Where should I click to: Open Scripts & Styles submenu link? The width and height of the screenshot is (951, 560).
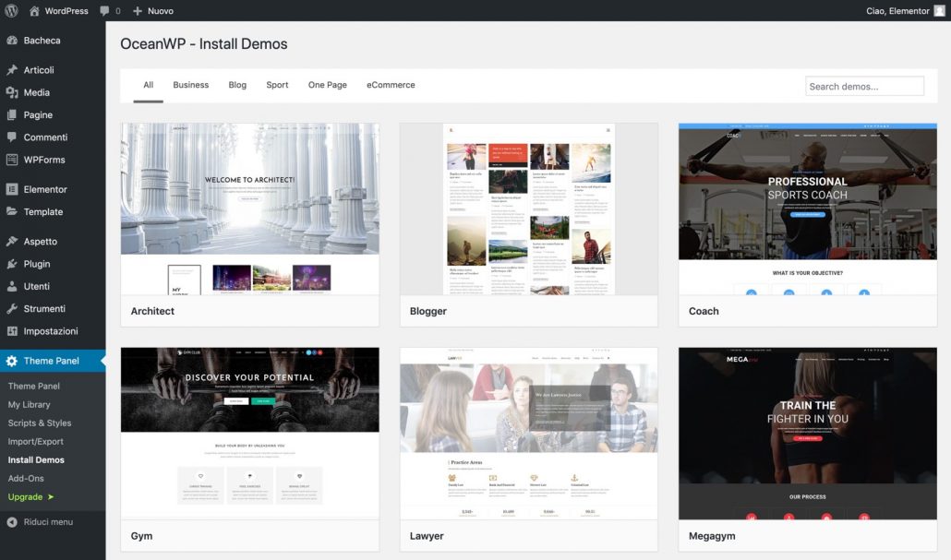[x=40, y=423]
